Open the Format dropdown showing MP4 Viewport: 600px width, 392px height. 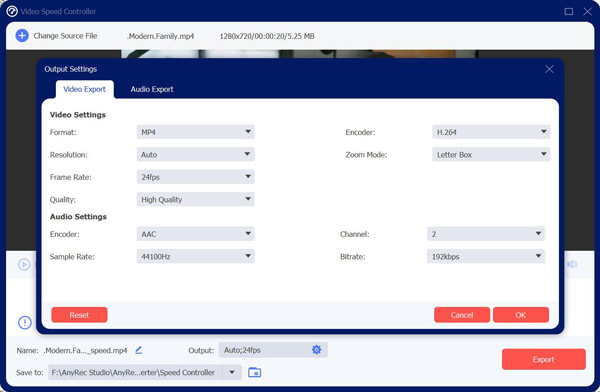tap(196, 132)
